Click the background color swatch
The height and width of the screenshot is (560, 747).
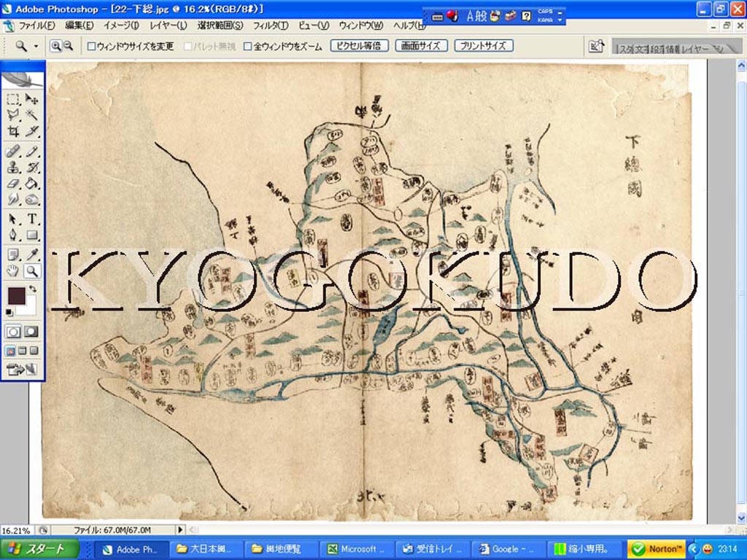(29, 308)
